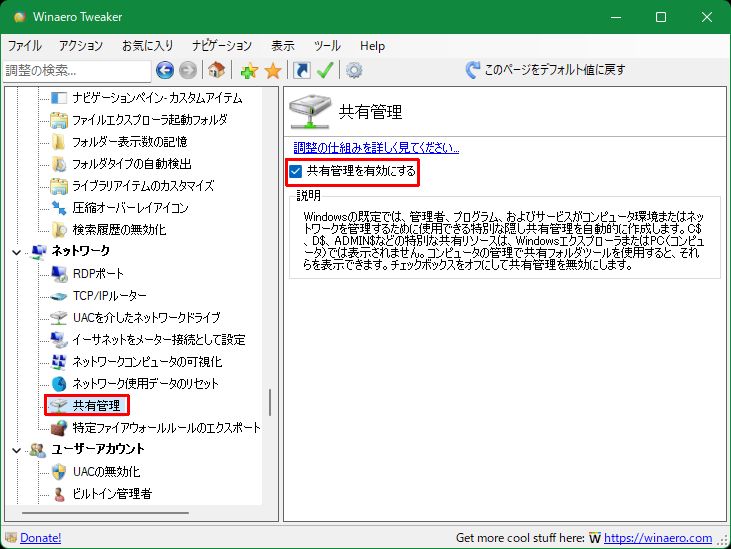Collapse the ユーザーアカウント tree section
The image size is (731, 549).
16,450
